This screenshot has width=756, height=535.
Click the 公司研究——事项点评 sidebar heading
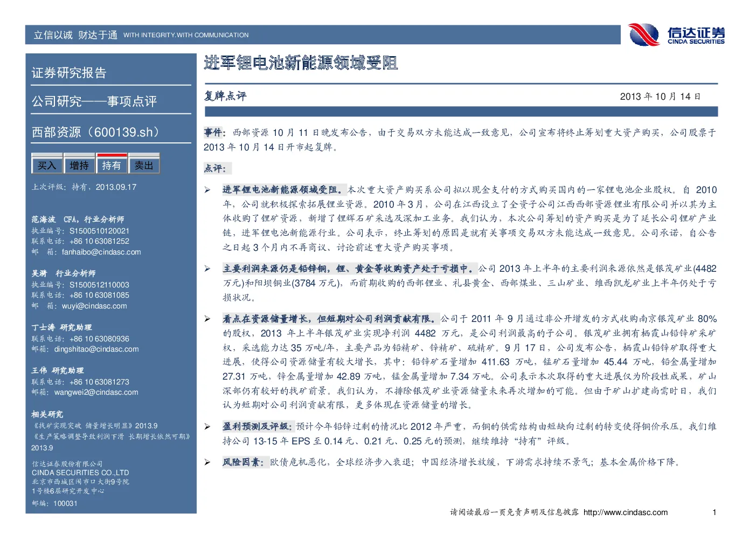[x=94, y=101]
